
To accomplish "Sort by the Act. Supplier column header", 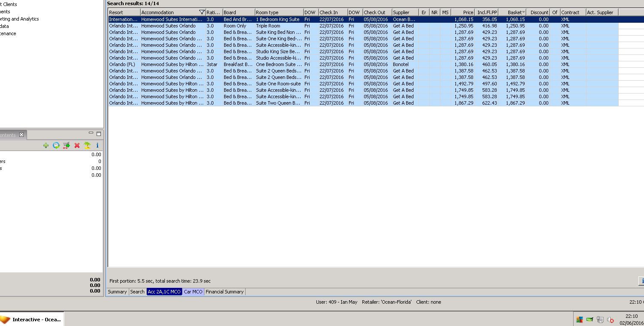I will coord(602,12).
